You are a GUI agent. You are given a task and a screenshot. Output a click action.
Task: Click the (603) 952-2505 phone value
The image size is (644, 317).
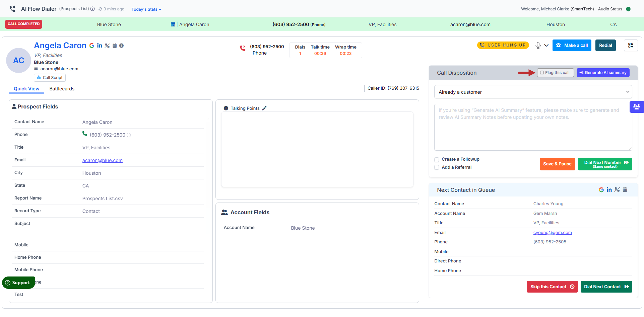tap(550, 242)
